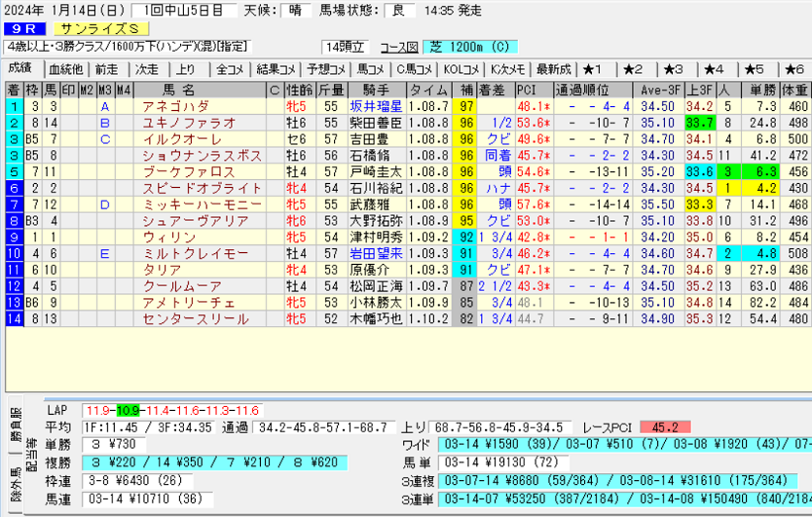
Task: Click jockey name 坂井瑠星
Action: 375,106
